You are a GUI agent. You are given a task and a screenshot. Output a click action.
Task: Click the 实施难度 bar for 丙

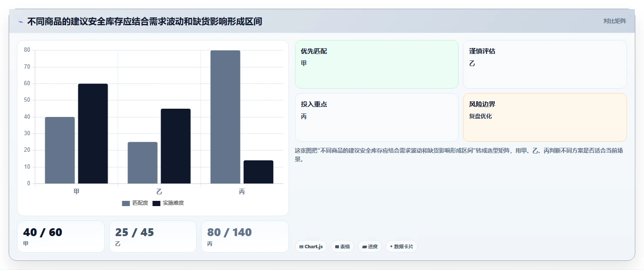pyautogui.click(x=258, y=172)
